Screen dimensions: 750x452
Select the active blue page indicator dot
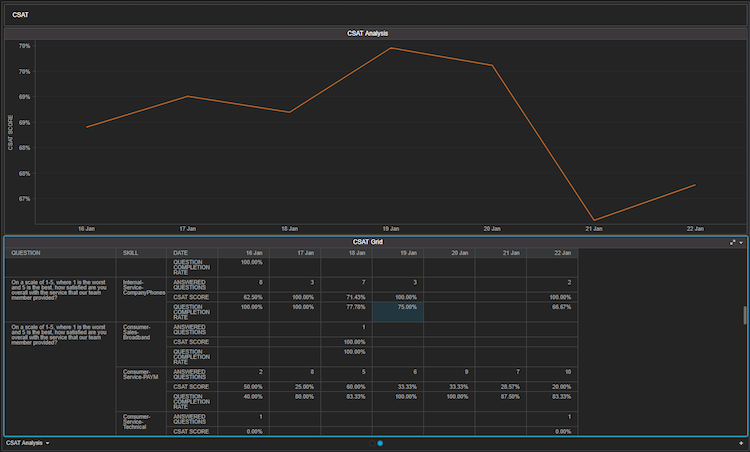pos(380,443)
